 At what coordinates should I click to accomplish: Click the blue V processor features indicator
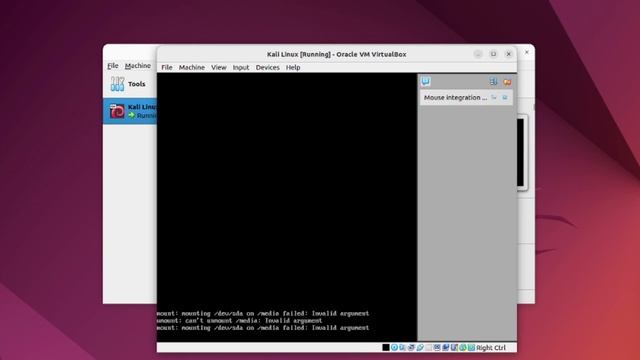coord(454,347)
